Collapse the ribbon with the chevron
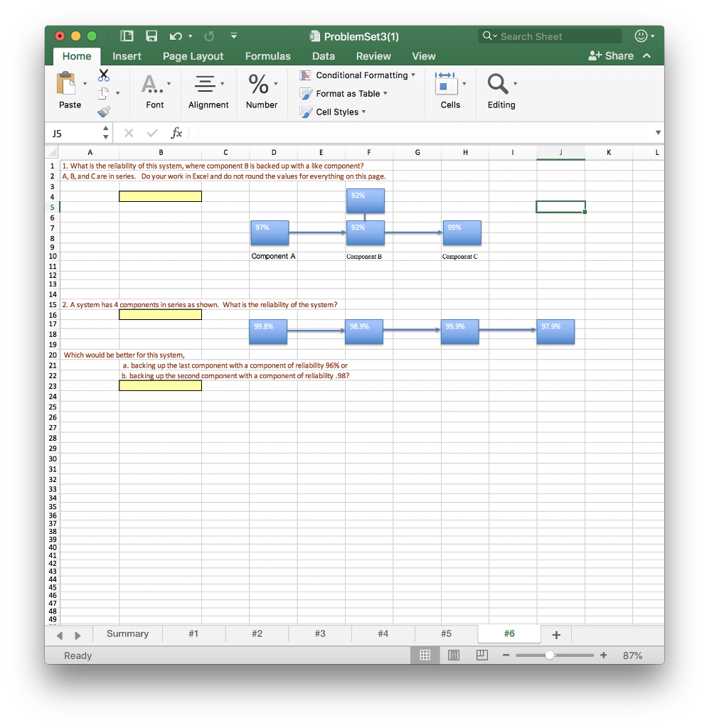The width and height of the screenshot is (709, 728). click(x=647, y=55)
